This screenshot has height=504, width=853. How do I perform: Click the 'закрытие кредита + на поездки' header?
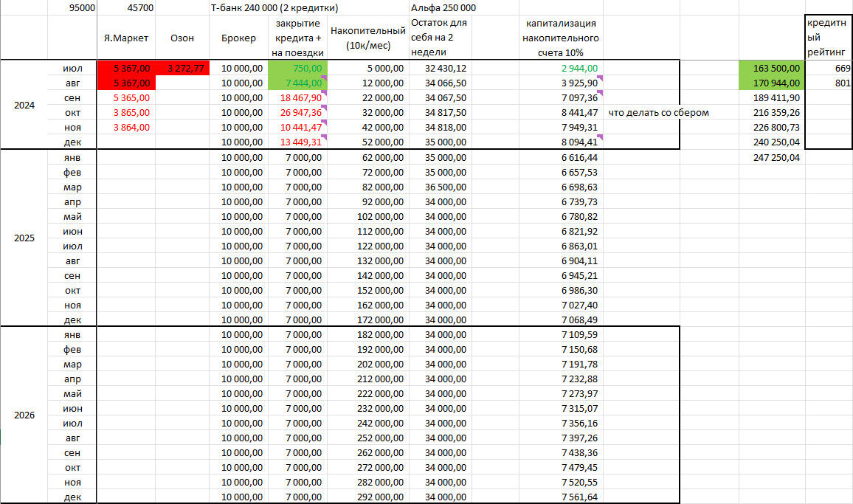(297, 38)
